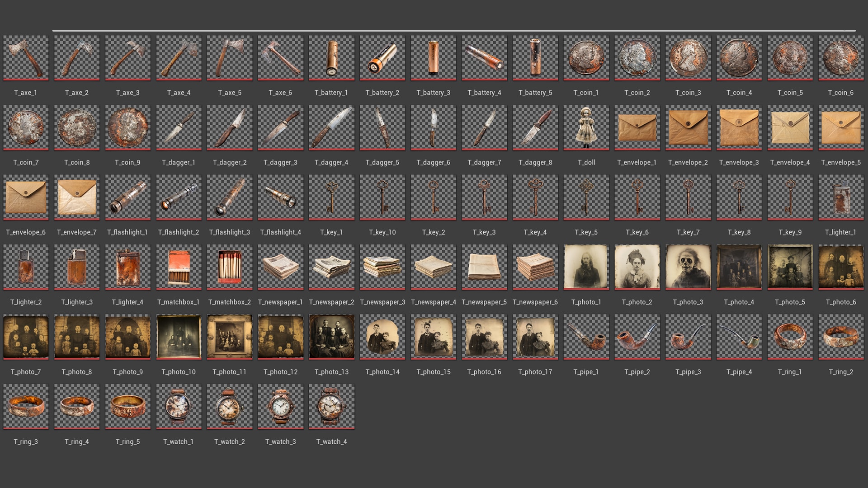
Task: Open the T_envelope_3 asset
Action: [x=739, y=127]
